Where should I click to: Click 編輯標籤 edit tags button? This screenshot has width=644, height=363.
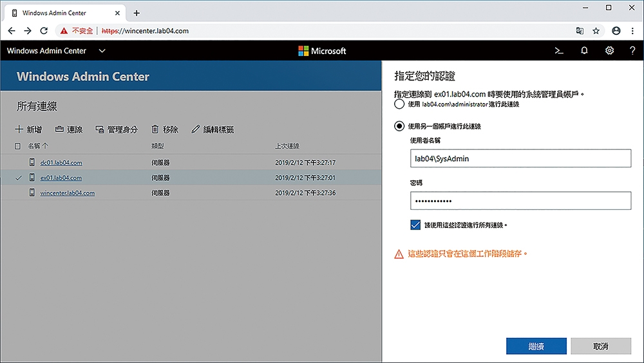(x=213, y=129)
